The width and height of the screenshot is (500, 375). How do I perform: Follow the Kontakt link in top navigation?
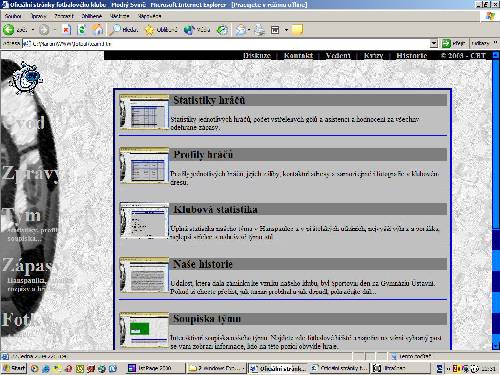(x=298, y=55)
